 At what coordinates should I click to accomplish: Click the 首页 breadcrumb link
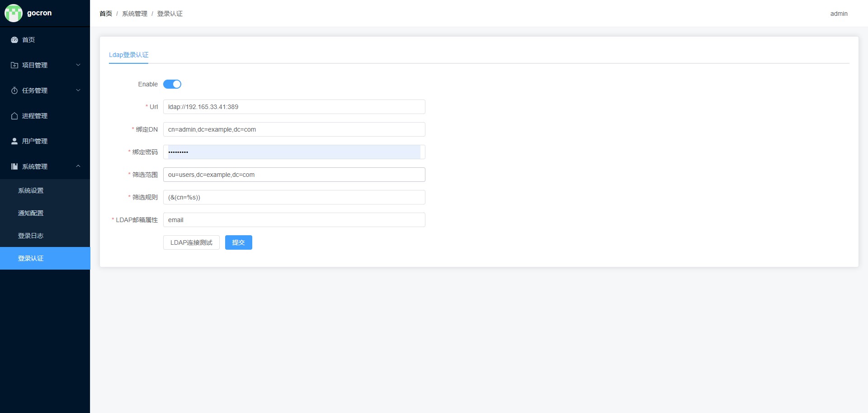(x=106, y=14)
